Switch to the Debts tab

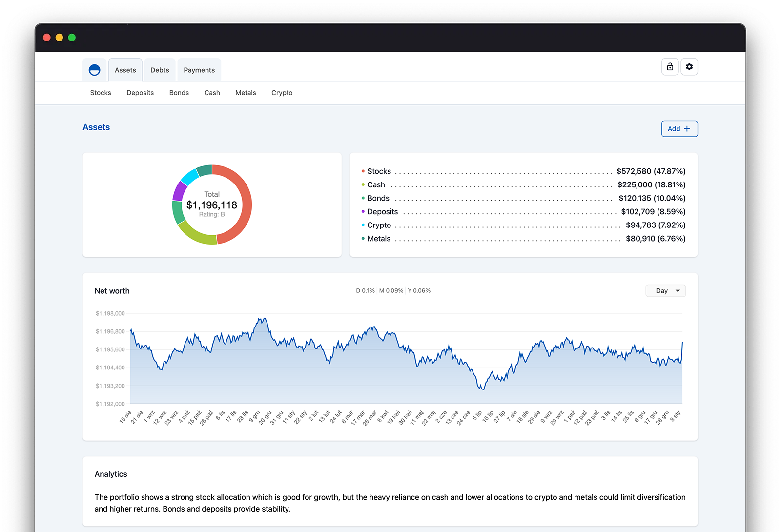(x=160, y=70)
